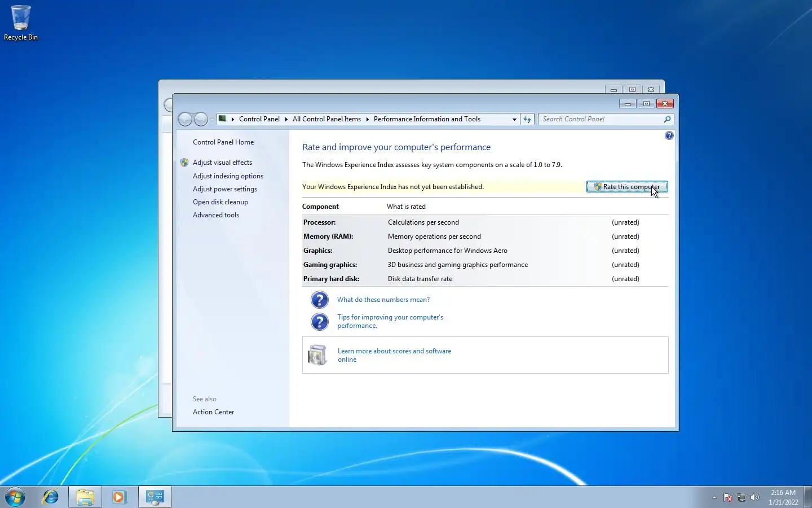Open 'What do these numbers mean?' link

point(383,300)
